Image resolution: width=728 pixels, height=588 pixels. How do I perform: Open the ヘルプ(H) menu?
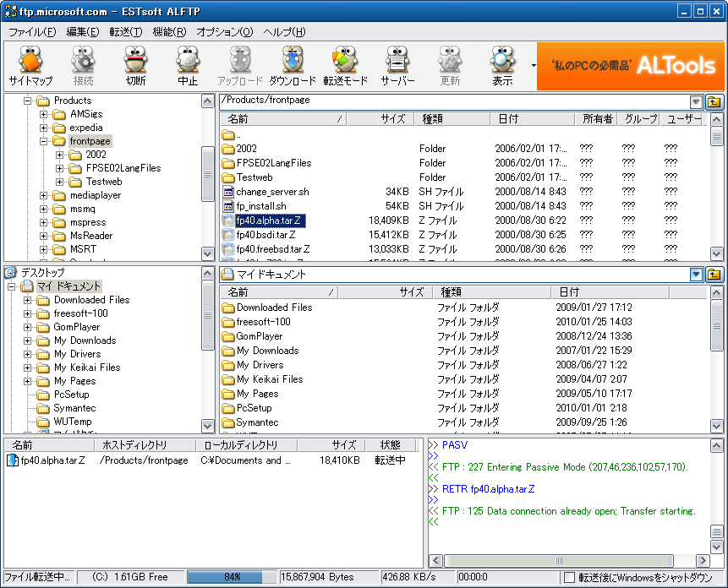[285, 32]
